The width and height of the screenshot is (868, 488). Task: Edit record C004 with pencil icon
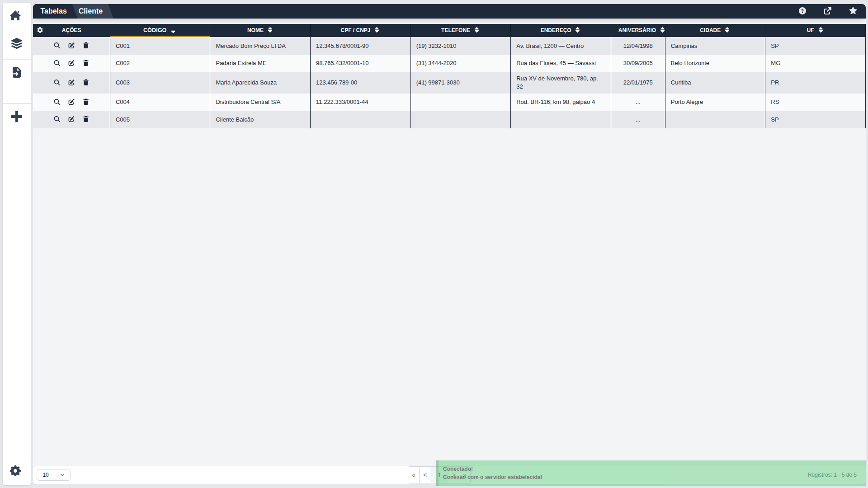click(71, 102)
